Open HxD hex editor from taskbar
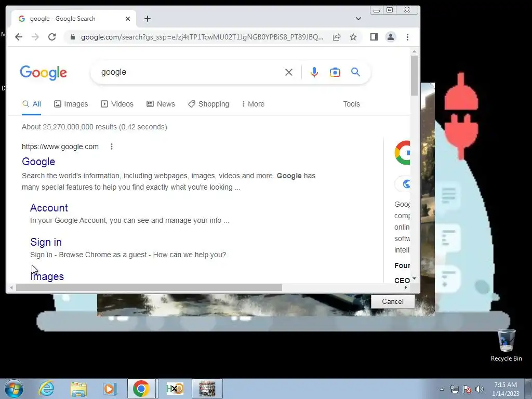Image resolution: width=532 pixels, height=399 pixels. click(175, 389)
